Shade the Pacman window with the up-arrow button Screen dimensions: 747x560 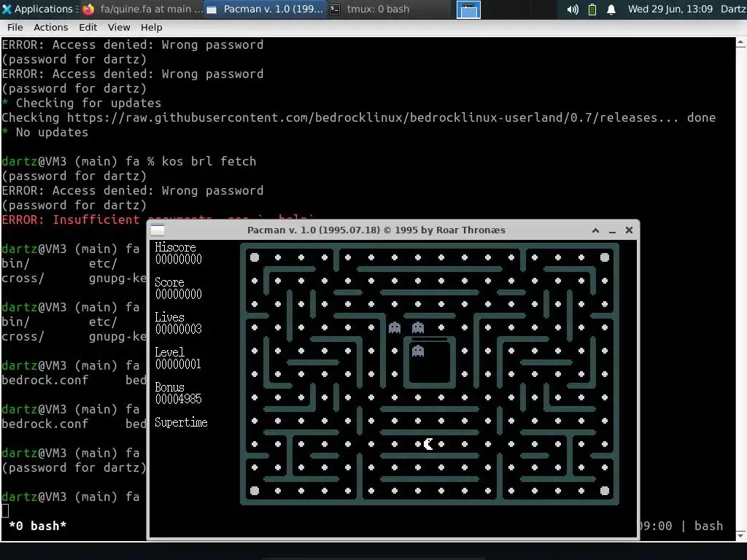[595, 230]
